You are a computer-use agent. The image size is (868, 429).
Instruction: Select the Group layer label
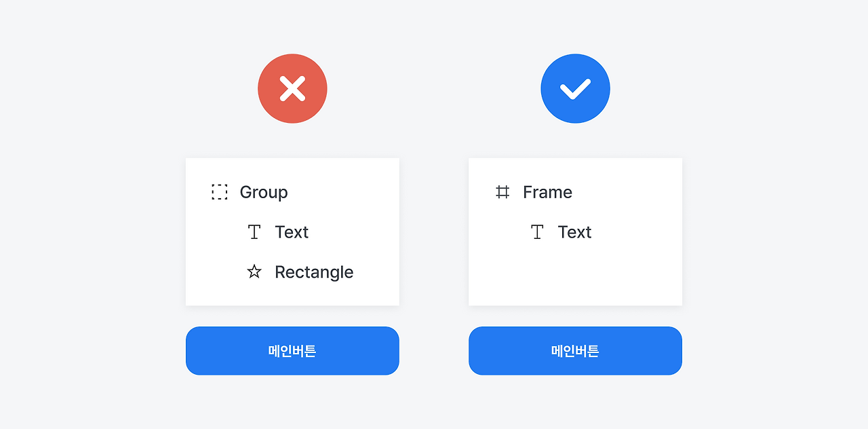[264, 192]
